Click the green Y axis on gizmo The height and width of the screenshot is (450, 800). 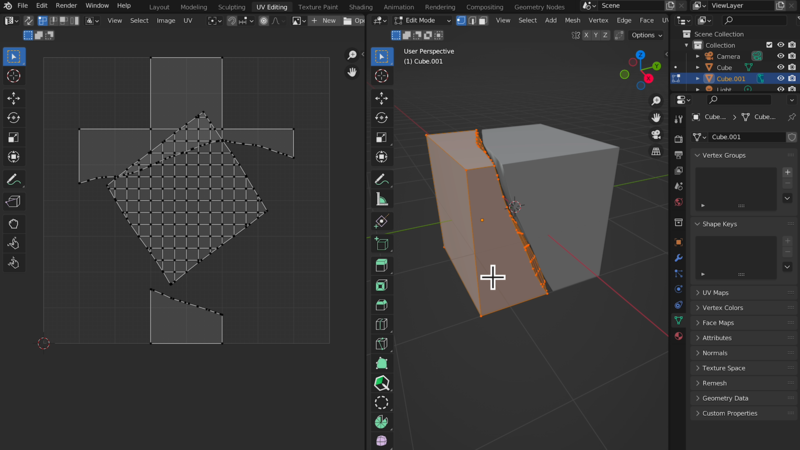pyautogui.click(x=657, y=66)
